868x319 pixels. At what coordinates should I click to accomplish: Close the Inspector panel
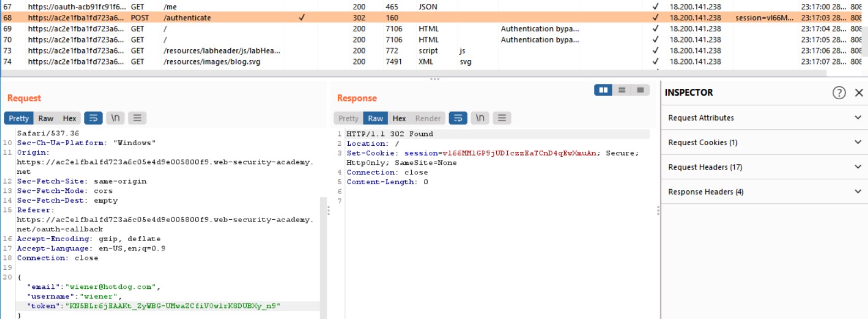pyautogui.click(x=859, y=93)
